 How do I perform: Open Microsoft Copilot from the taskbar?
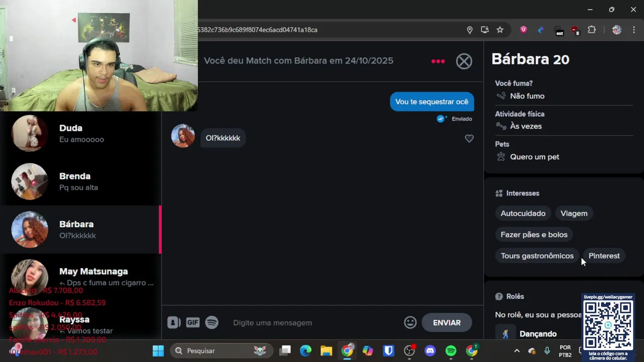368,350
